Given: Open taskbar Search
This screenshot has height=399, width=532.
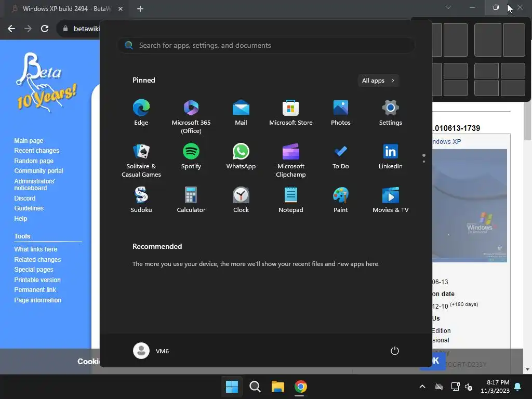Looking at the screenshot, I should pos(255,387).
